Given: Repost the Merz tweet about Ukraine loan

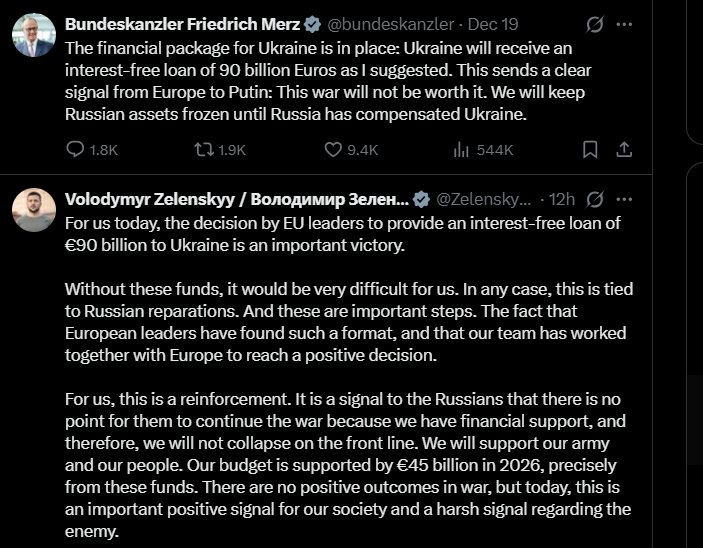Looking at the screenshot, I should click(204, 150).
